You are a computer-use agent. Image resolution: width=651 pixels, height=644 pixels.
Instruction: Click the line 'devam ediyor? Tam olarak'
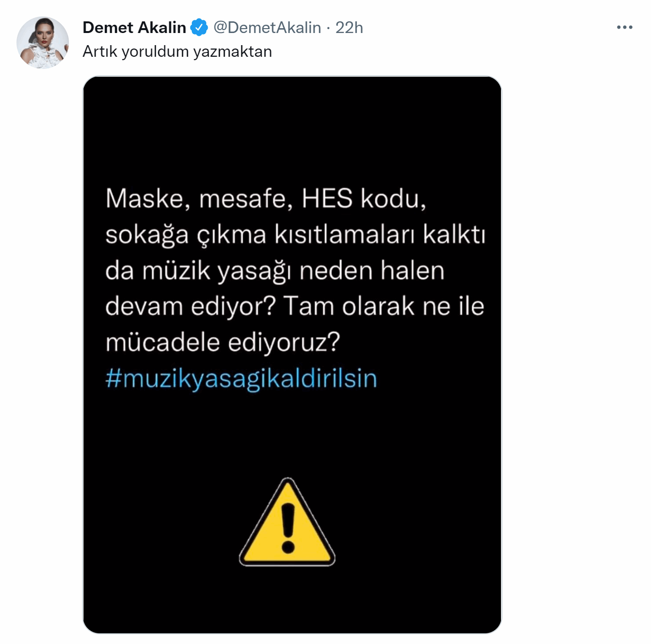(x=295, y=307)
